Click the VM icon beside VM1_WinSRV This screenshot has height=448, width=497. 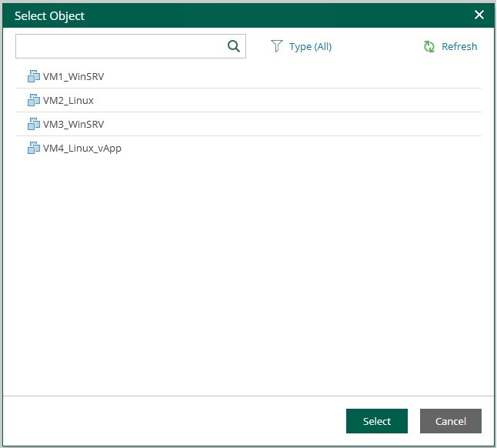pyautogui.click(x=34, y=76)
